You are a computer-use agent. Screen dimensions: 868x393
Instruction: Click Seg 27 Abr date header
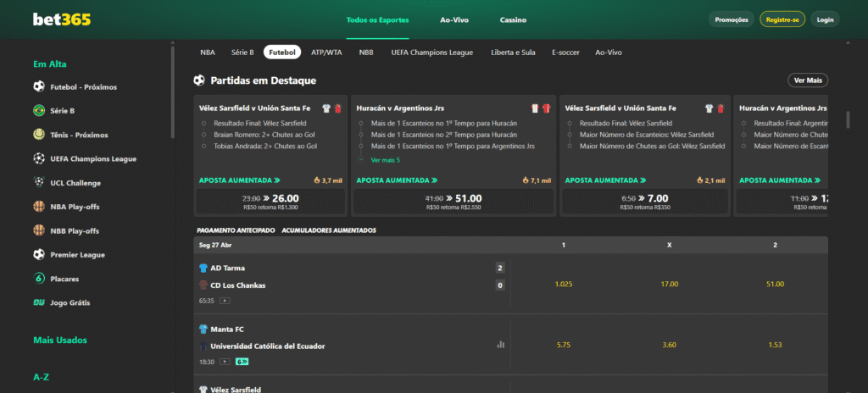214,245
